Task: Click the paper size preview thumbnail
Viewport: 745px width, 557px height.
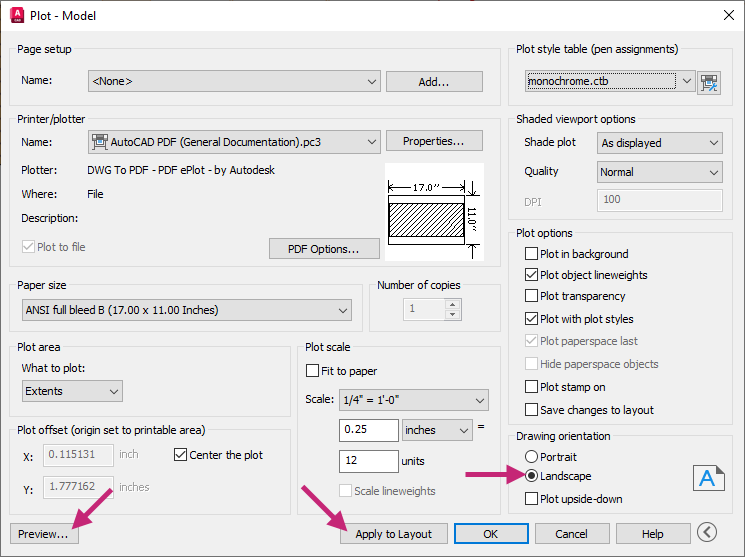Action: pos(434,212)
